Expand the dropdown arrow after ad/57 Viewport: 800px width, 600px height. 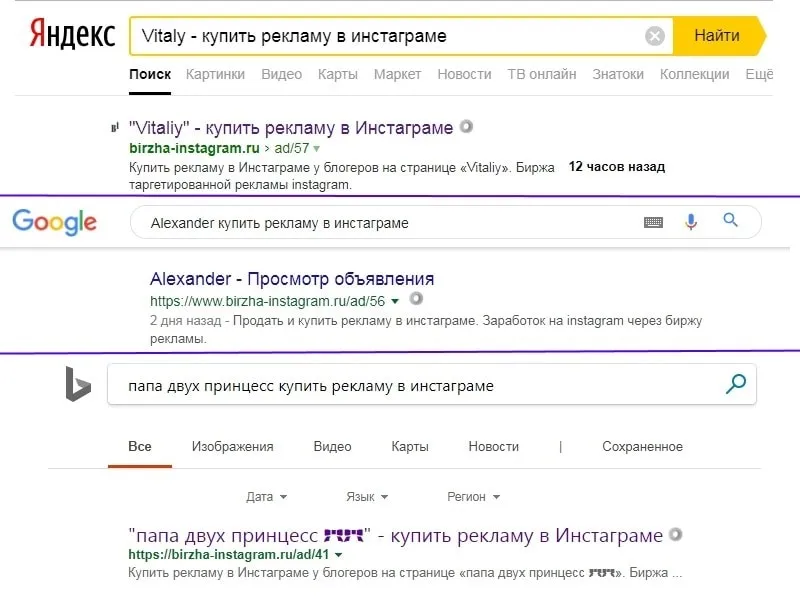pyautogui.click(x=316, y=149)
